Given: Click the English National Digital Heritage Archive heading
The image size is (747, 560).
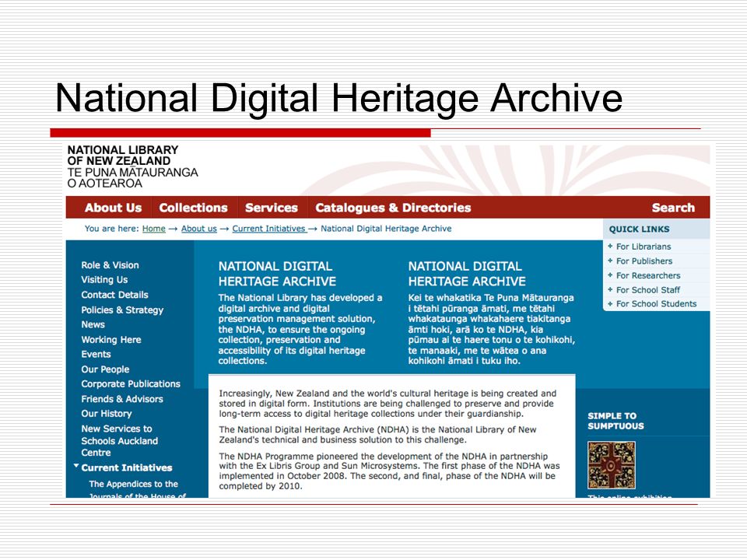Looking at the screenshot, I should (277, 274).
